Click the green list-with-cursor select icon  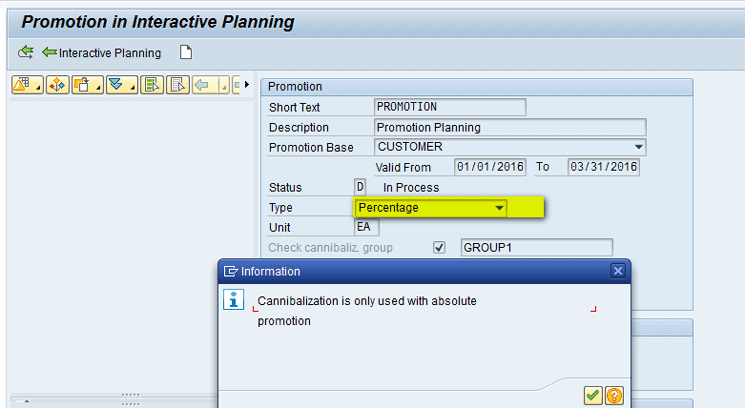click(x=152, y=85)
